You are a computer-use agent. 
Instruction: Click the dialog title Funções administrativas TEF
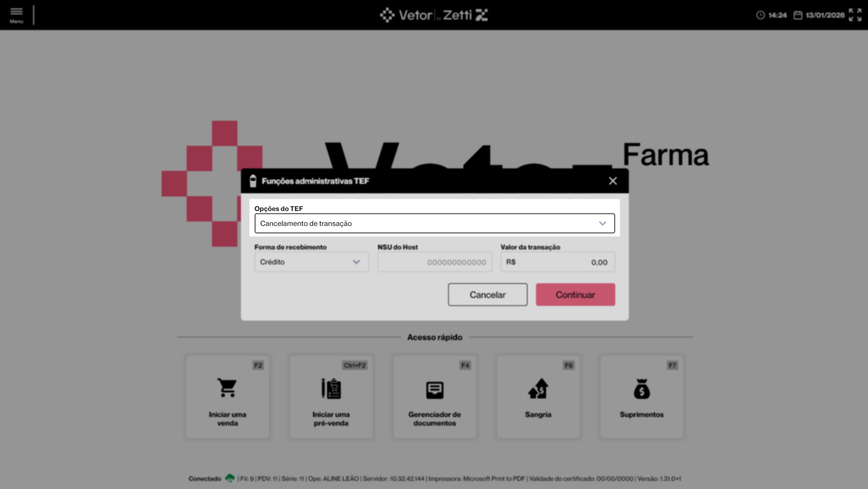pos(315,181)
